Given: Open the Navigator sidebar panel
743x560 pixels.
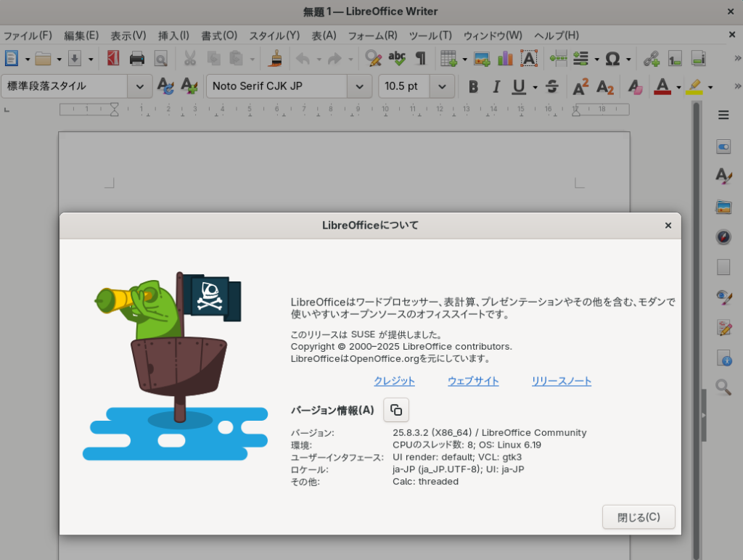Looking at the screenshot, I should tap(723, 236).
